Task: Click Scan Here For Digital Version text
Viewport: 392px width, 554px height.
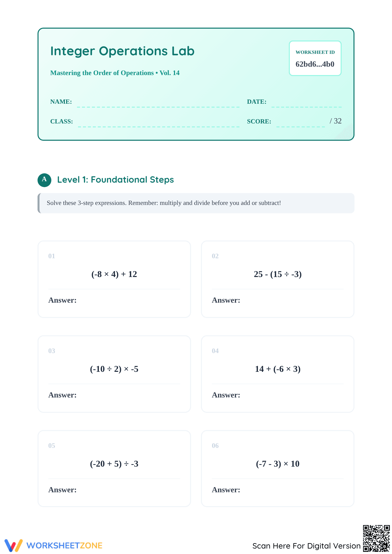Action: (x=306, y=546)
